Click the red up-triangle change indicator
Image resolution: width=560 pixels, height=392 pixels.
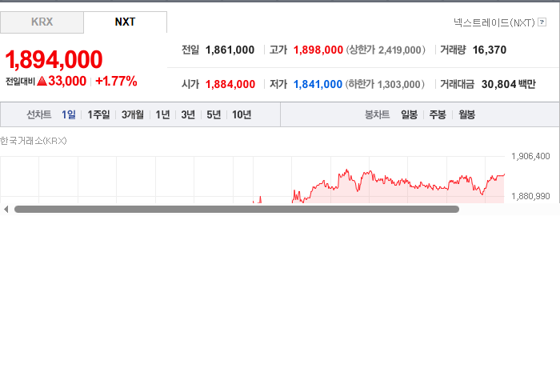(42, 81)
